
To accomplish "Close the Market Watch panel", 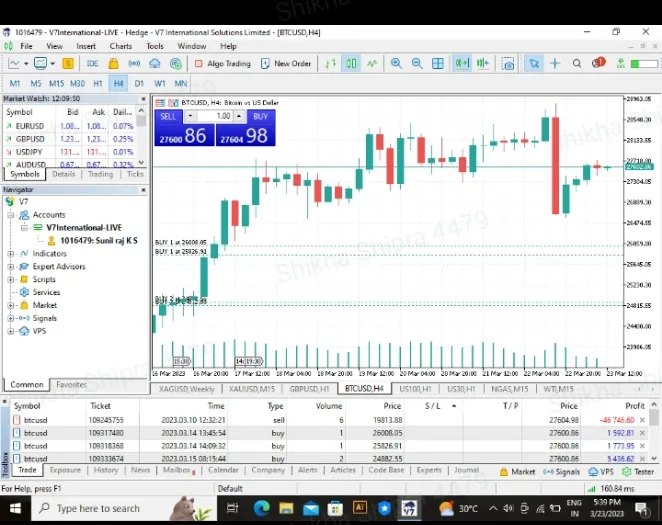I will click(x=143, y=99).
